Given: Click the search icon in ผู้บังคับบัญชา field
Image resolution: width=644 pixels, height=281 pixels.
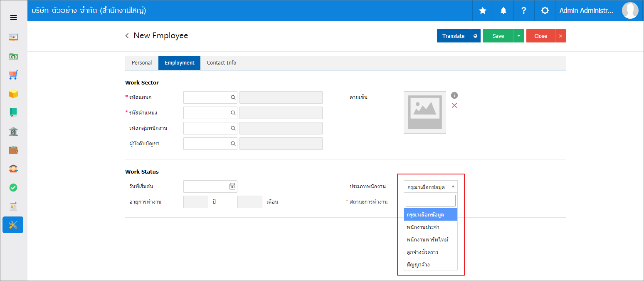Looking at the screenshot, I should click(233, 144).
